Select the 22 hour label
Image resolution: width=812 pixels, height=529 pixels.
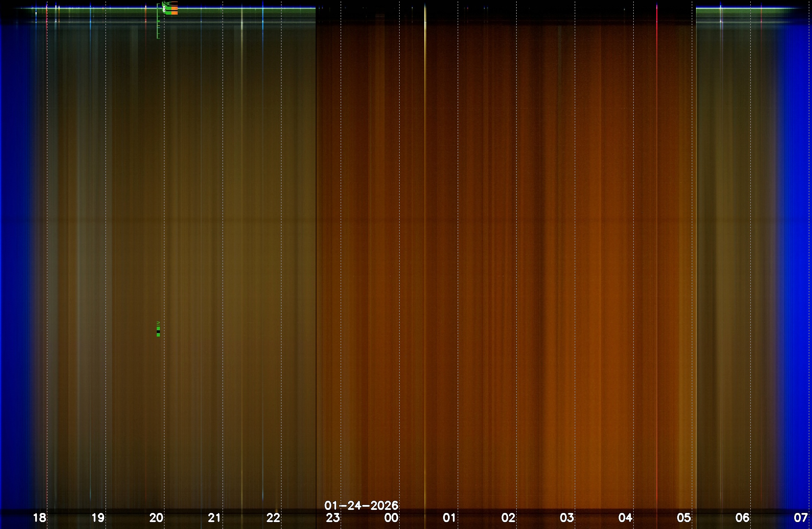coord(273,518)
